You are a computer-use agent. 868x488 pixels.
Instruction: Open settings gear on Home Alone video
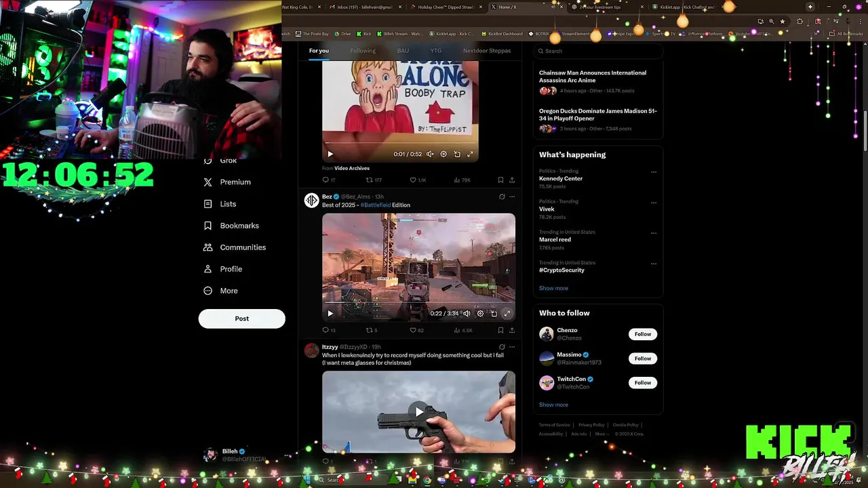click(x=443, y=155)
